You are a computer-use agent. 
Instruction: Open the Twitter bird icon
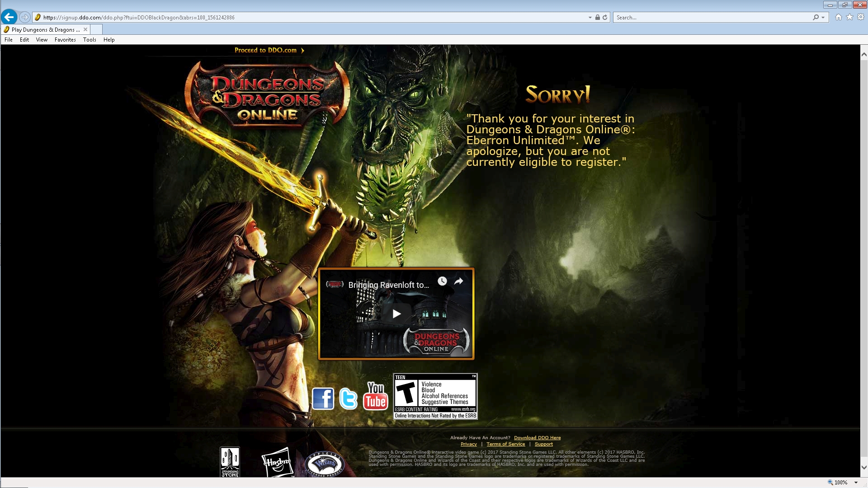348,399
